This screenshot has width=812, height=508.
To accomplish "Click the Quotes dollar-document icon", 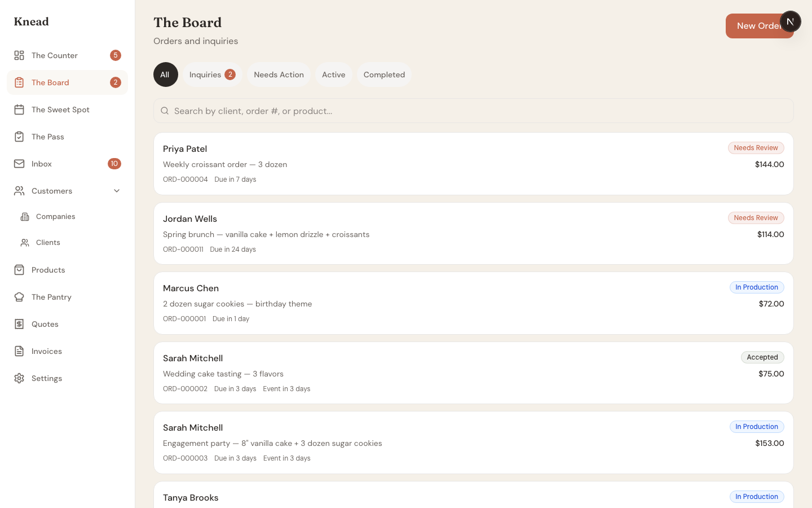I will (19, 324).
